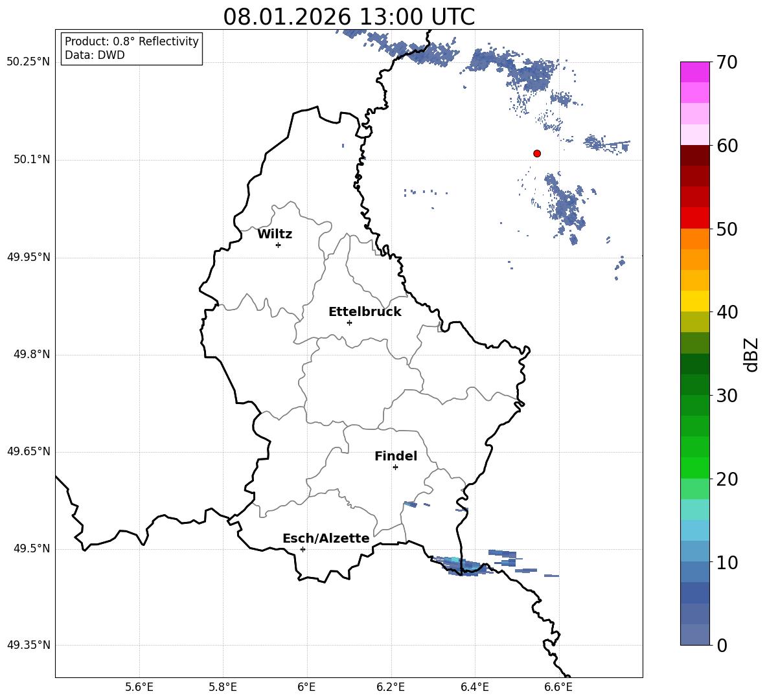Pick the bright green swatch above 20
This screenshot has height=700, width=767.
pos(695,468)
